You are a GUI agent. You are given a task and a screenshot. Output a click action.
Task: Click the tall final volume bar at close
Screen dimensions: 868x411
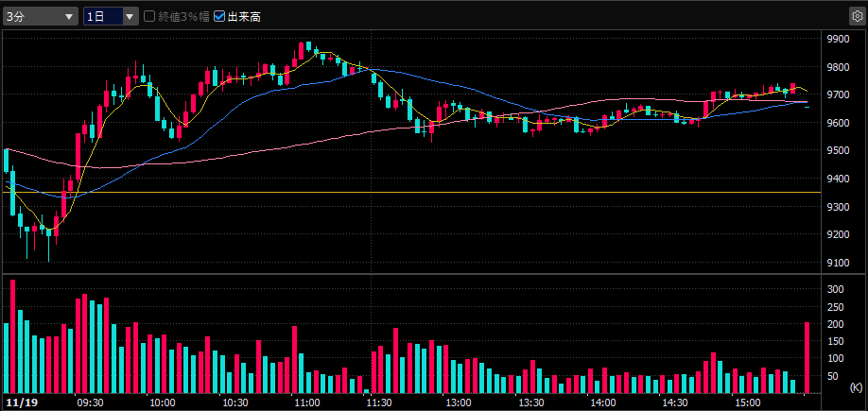pyautogui.click(x=807, y=357)
